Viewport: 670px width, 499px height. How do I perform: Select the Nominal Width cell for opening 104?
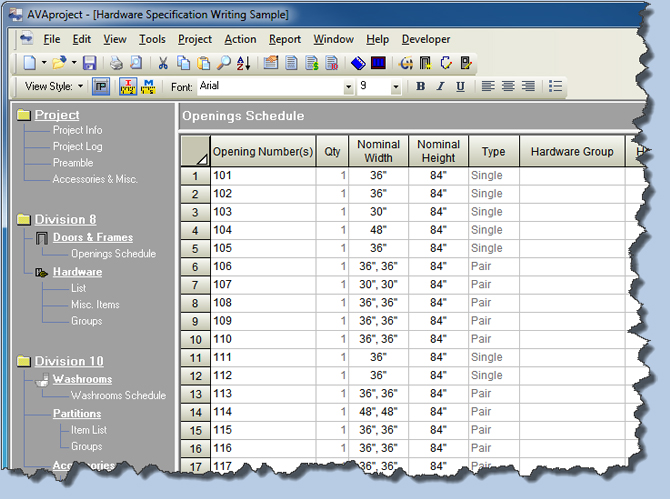pos(378,230)
